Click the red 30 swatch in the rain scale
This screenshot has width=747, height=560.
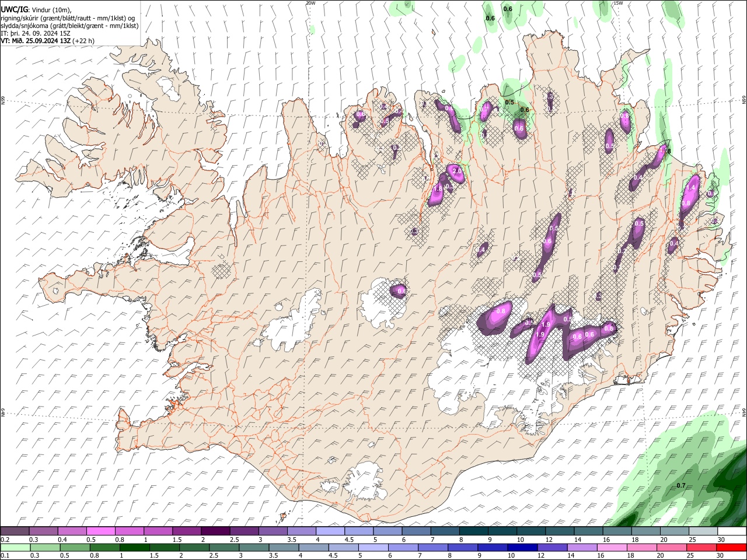pos(732,548)
